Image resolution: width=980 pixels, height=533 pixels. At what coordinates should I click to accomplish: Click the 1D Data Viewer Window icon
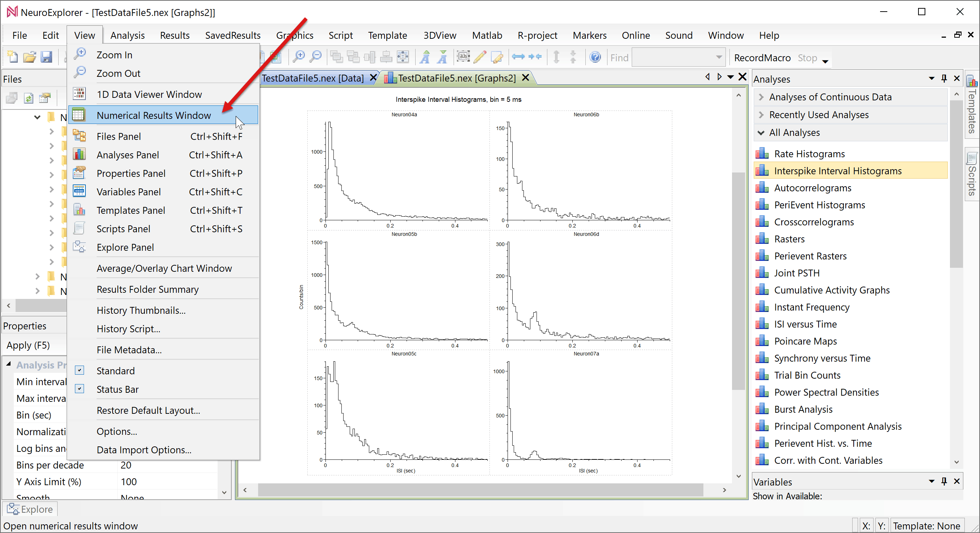pyautogui.click(x=79, y=94)
